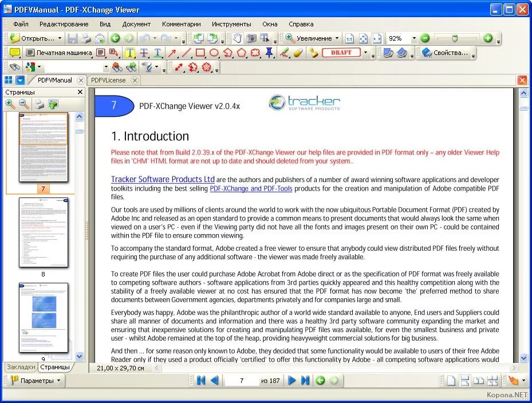Click the Печатная машинка typewriter button
532x403 pixels.
[x=59, y=53]
